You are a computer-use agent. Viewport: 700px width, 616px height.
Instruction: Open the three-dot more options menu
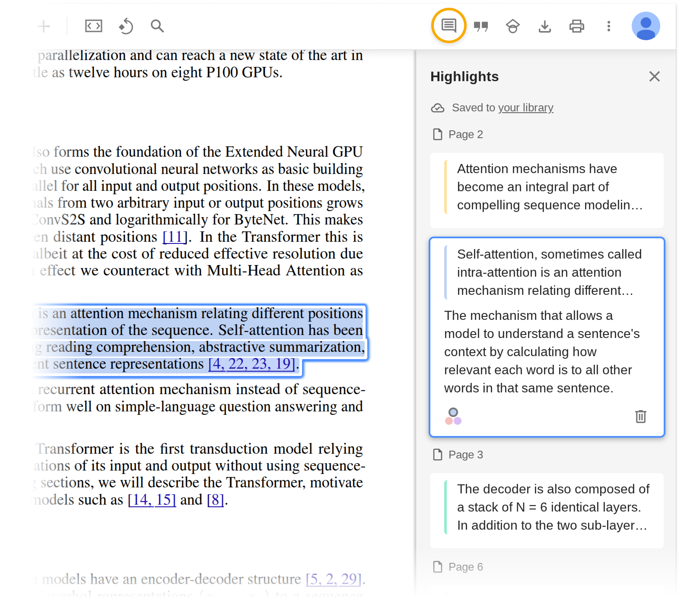(x=609, y=26)
